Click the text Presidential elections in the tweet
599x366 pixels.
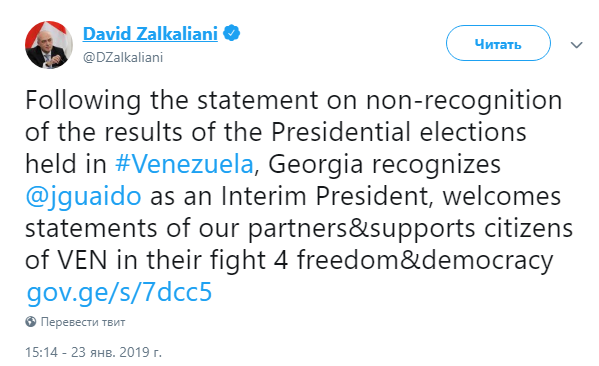399,132
